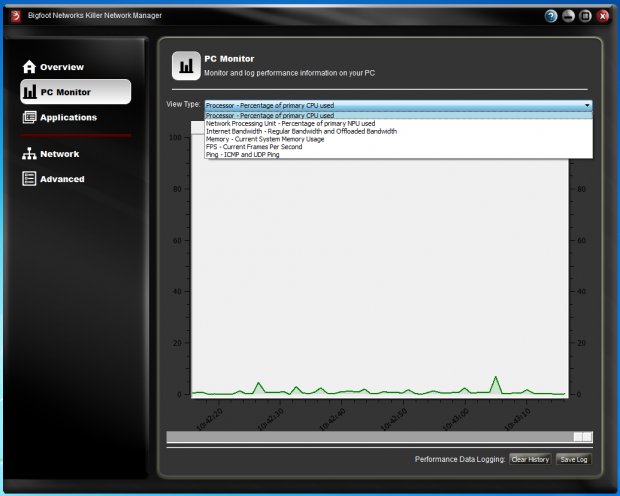The width and height of the screenshot is (620, 496).
Task: Click the help question mark icon
Action: 551,16
